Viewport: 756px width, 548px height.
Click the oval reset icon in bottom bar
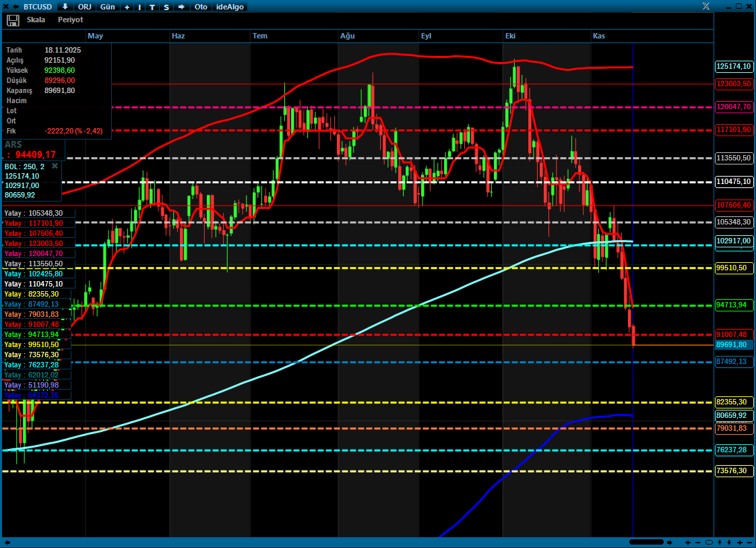[x=709, y=543]
